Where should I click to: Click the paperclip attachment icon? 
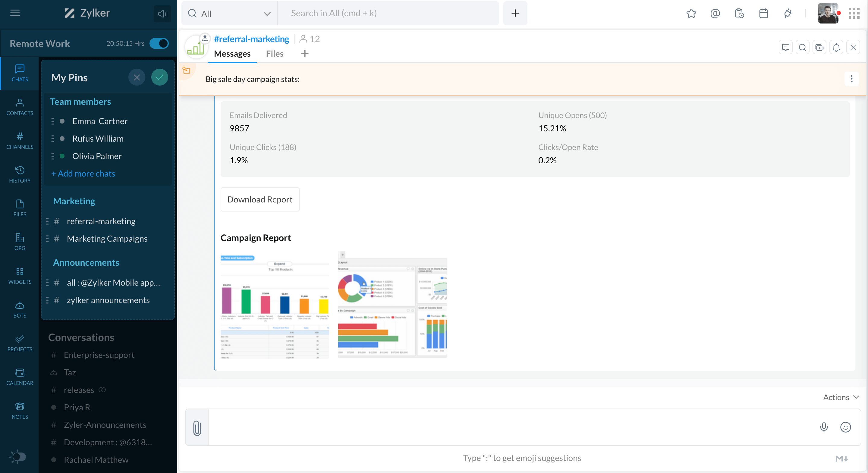click(197, 428)
